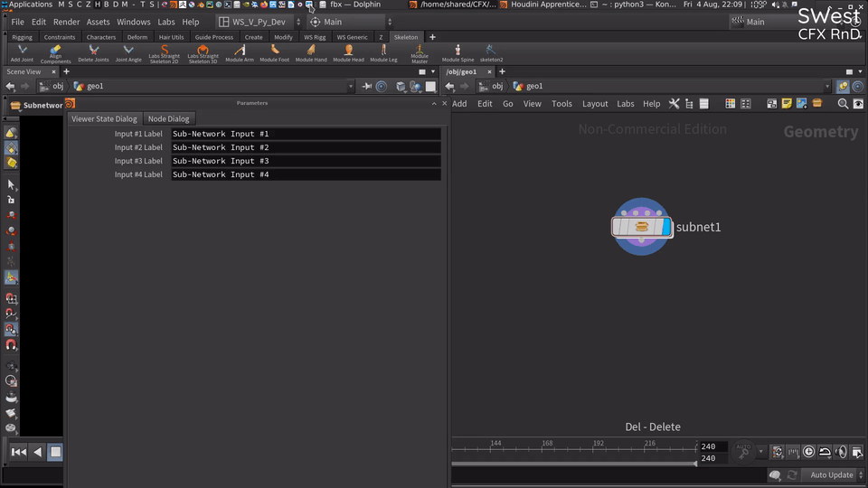Image resolution: width=868 pixels, height=488 pixels.
Task: Click the sticky note icon in network toolbar
Action: point(786,103)
